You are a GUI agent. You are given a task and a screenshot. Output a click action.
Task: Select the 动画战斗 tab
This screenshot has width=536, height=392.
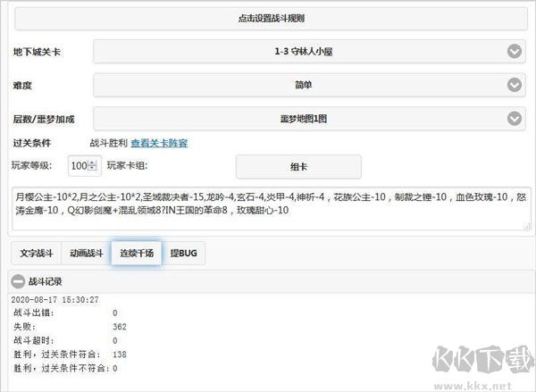[x=85, y=254]
